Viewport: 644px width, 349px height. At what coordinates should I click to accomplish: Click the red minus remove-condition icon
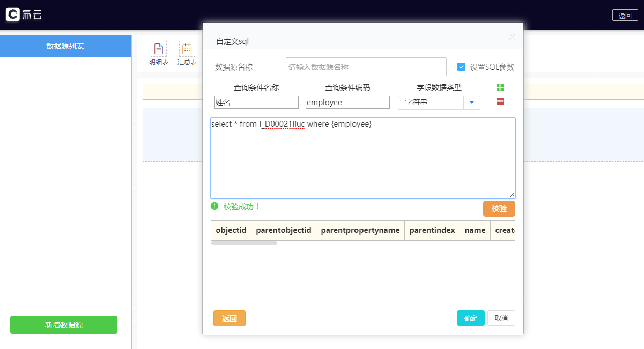coord(500,102)
